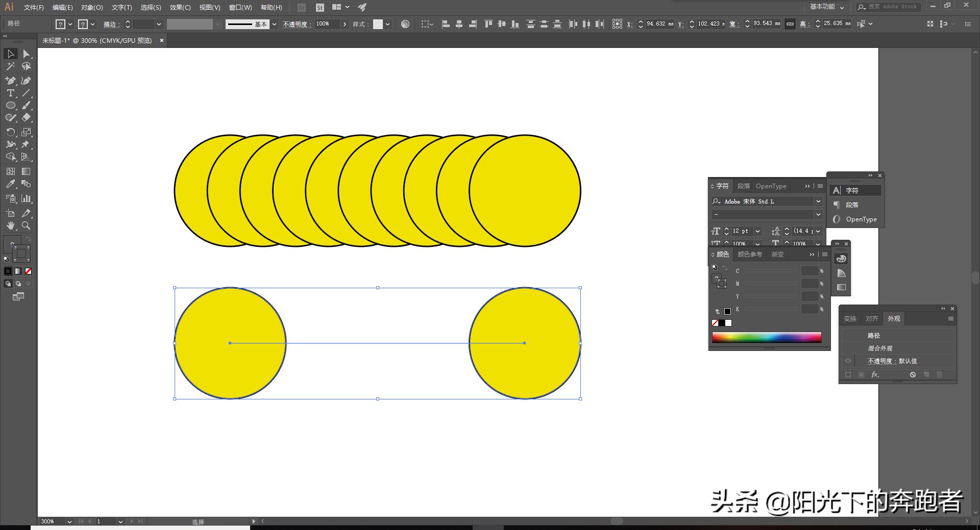Viewport: 980px width, 530px height.
Task: Select the Hand tool
Action: (x=11, y=225)
